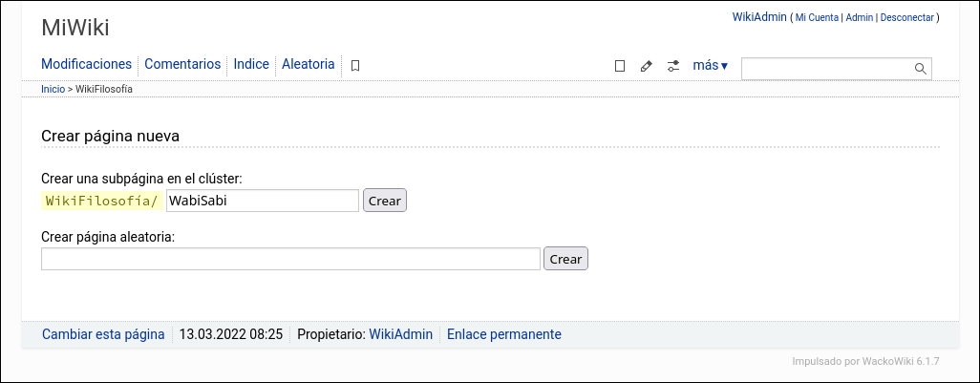Focus the subpage name field containing WabiSabi
This screenshot has width=980, height=383.
point(263,201)
